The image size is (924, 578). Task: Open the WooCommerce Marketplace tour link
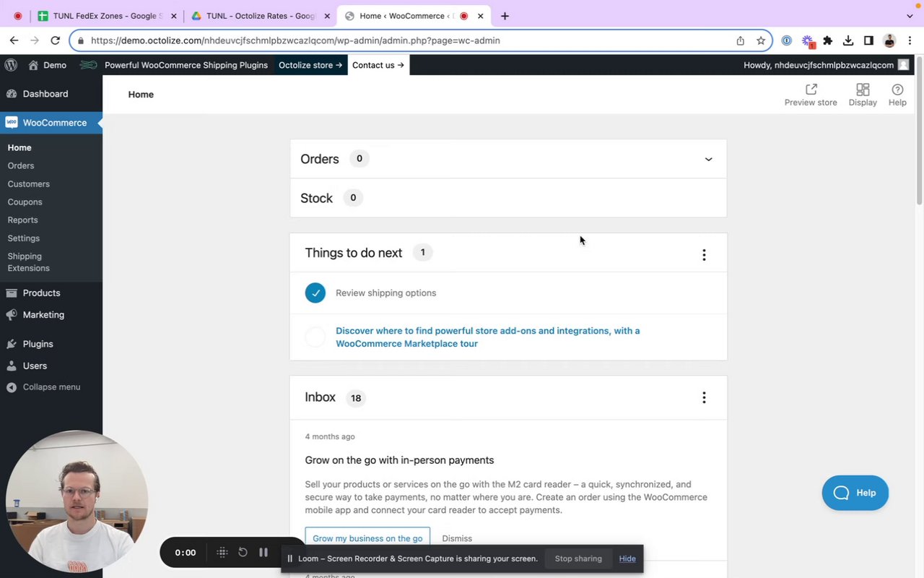[x=487, y=337]
